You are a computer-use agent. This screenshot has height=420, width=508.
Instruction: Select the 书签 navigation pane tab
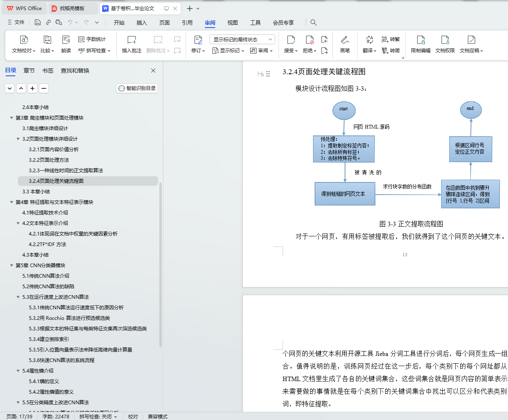click(x=48, y=71)
